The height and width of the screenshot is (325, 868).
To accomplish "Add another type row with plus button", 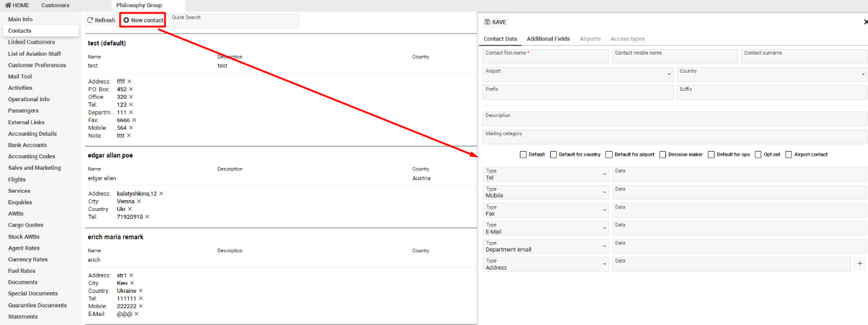I will [860, 264].
